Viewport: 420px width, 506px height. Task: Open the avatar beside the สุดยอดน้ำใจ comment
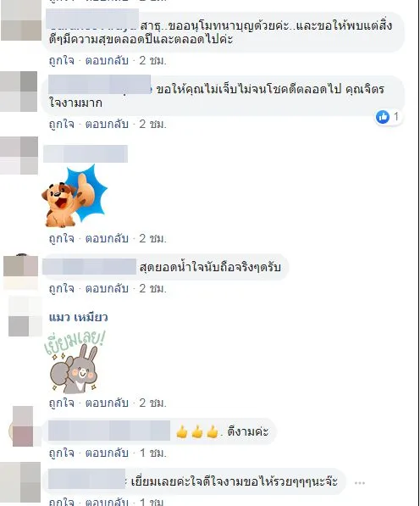20,271
